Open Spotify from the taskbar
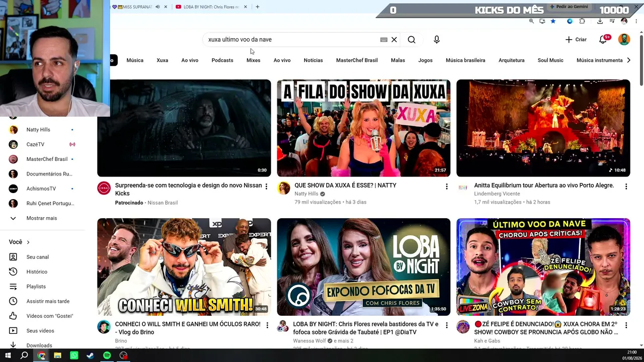 pyautogui.click(x=107, y=355)
